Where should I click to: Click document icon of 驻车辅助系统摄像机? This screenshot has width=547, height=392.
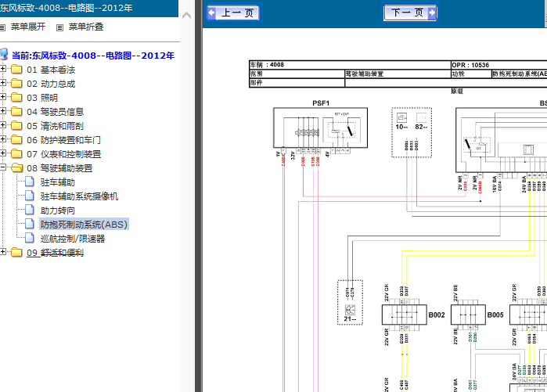point(30,196)
